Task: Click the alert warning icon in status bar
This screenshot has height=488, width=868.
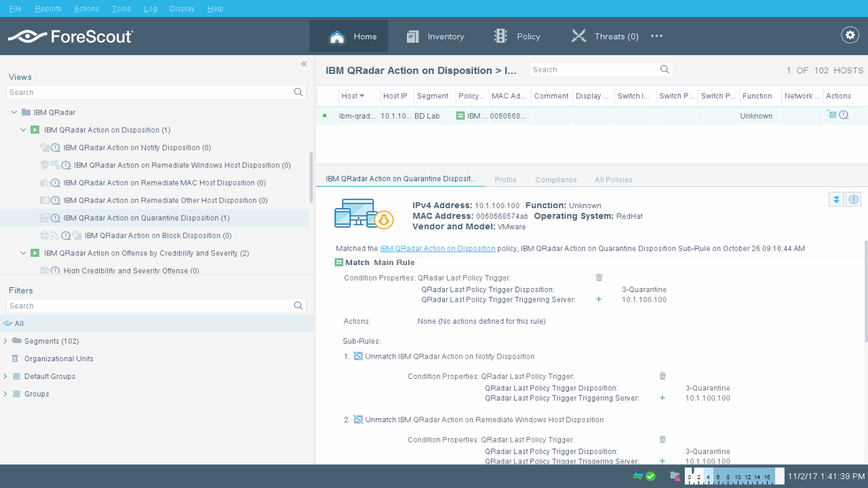Action: click(x=675, y=476)
